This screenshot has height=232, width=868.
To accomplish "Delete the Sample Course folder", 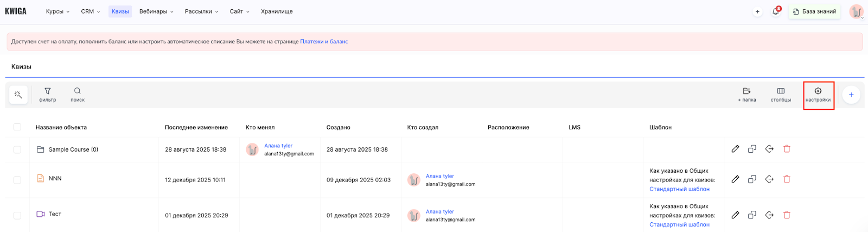I will click(x=787, y=149).
